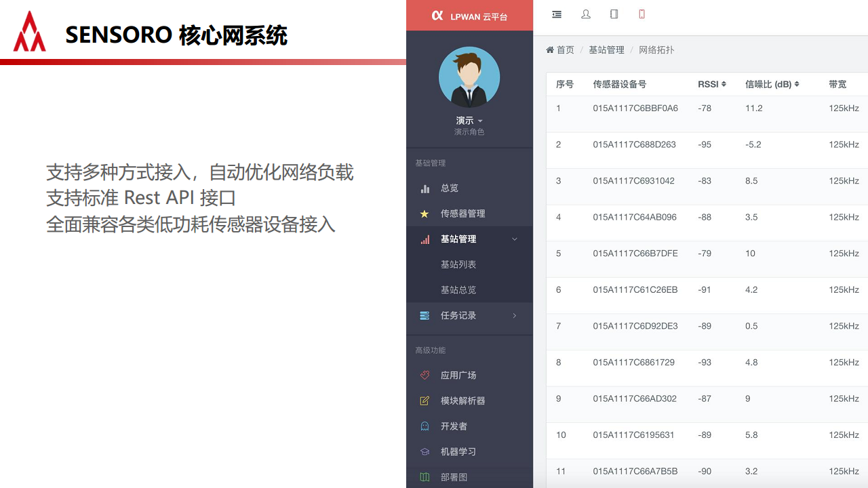Go to 首页 breadcrumb link
868x488 pixels.
tap(566, 50)
